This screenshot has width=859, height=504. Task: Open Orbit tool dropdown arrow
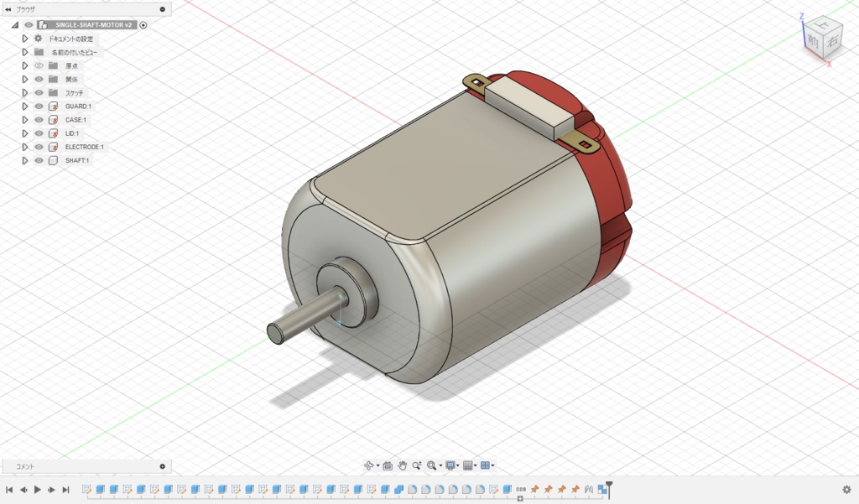click(378, 465)
